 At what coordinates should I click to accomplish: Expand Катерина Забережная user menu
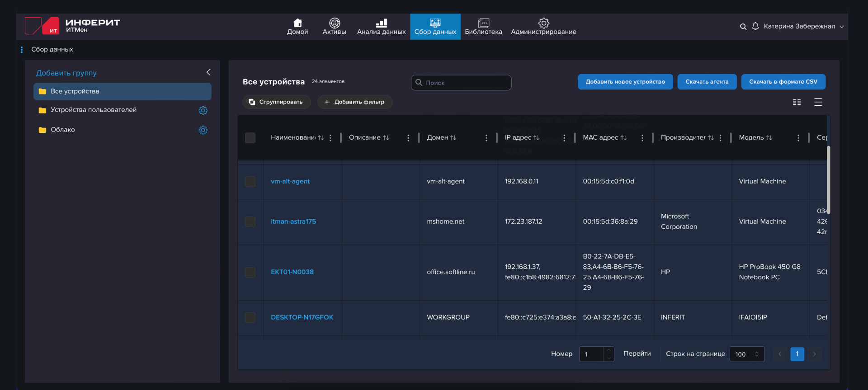[x=803, y=27]
